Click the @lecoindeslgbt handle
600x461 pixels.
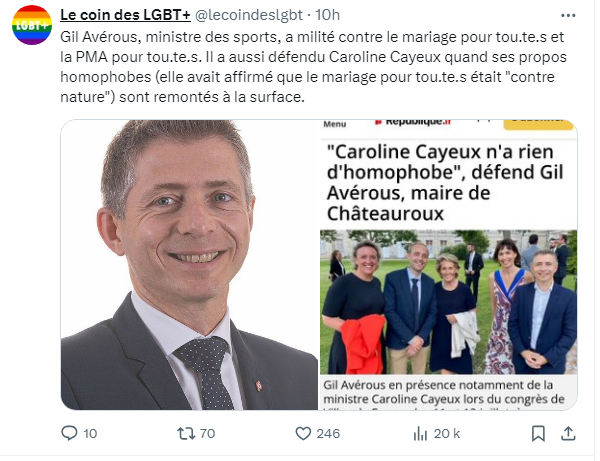[249, 15]
